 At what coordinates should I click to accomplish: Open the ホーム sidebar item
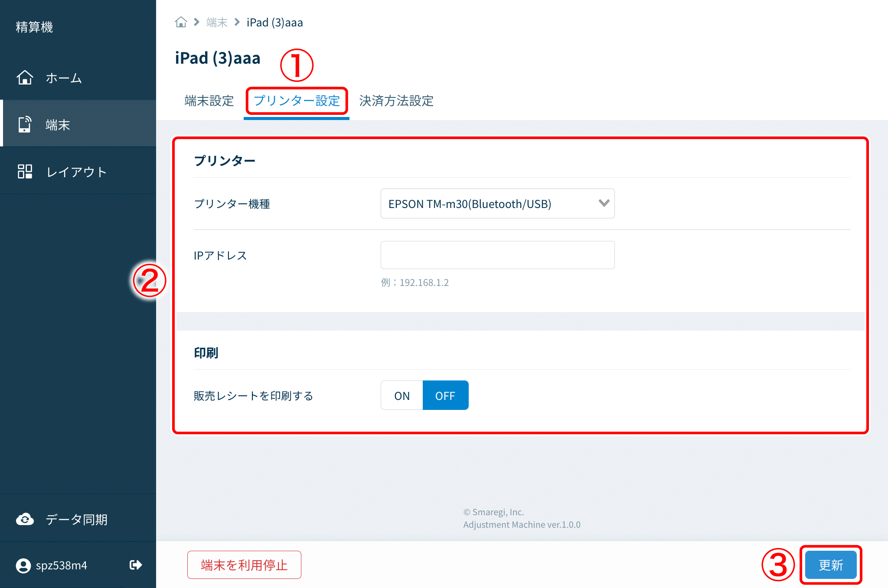78,78
